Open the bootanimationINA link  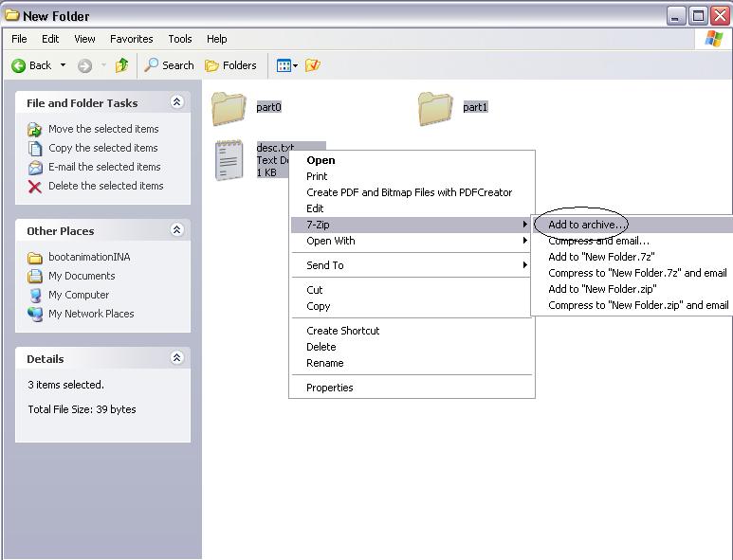[89, 257]
